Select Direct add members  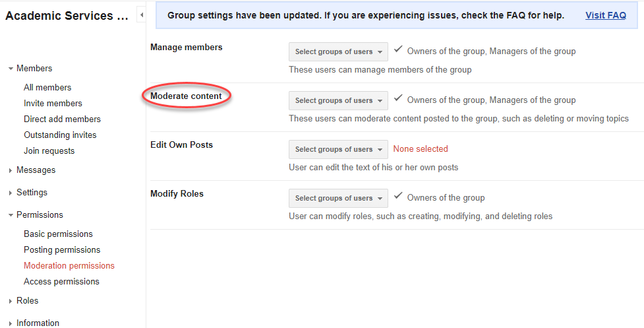click(62, 119)
